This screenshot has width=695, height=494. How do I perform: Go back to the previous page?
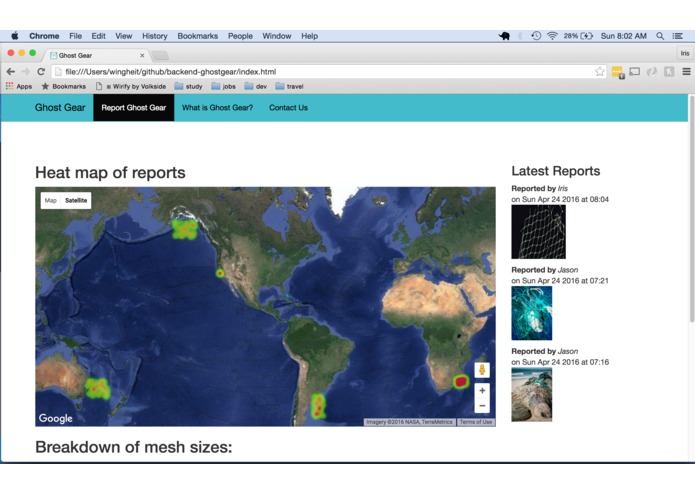click(x=11, y=71)
